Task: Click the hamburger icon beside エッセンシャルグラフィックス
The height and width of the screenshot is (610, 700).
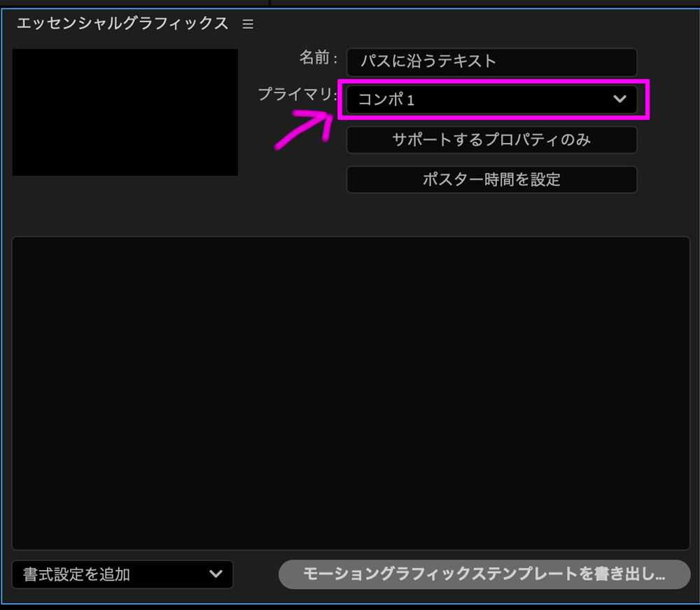Action: 248,23
